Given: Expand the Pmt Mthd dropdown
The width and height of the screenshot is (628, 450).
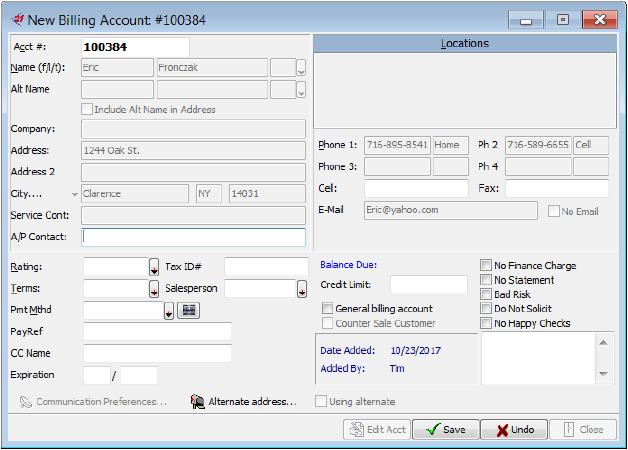Looking at the screenshot, I should [x=168, y=311].
